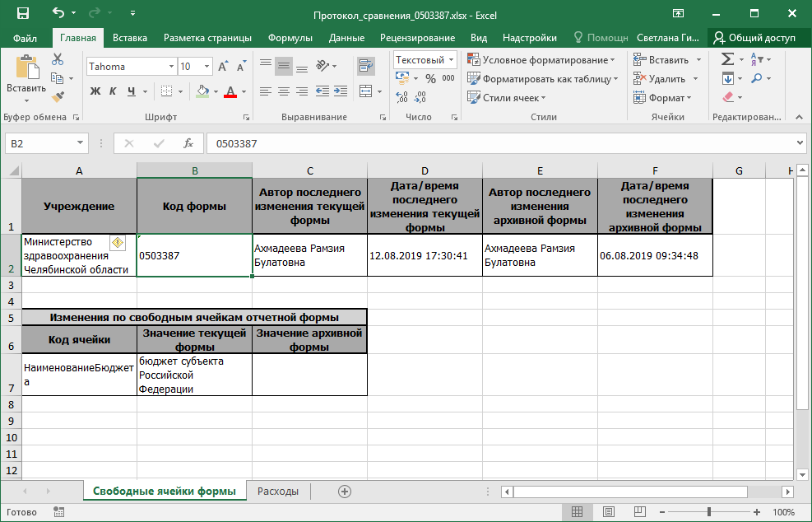Toggle Wrap Text button

(x=365, y=66)
